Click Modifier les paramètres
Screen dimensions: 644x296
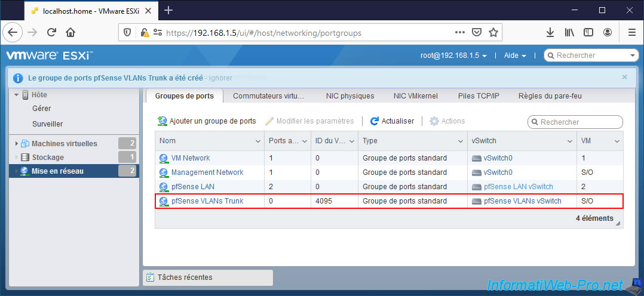point(309,121)
